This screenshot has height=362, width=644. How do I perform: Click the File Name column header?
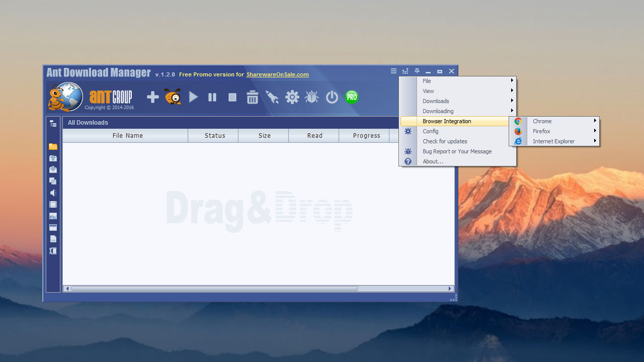pyautogui.click(x=127, y=136)
